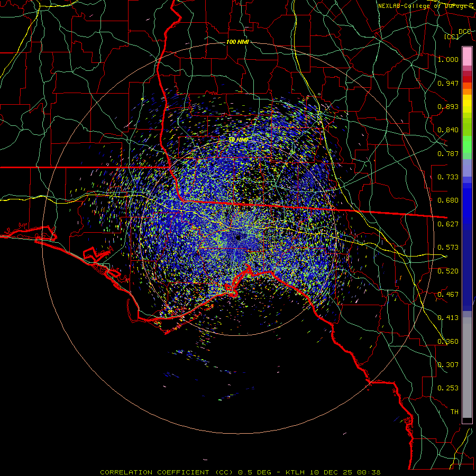Click the 0.947 scale value

point(448,83)
